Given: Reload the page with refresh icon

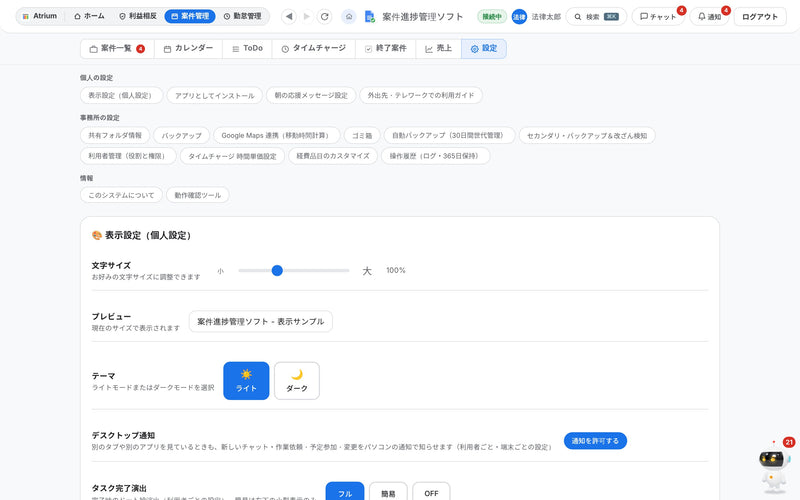Looking at the screenshot, I should (x=324, y=16).
